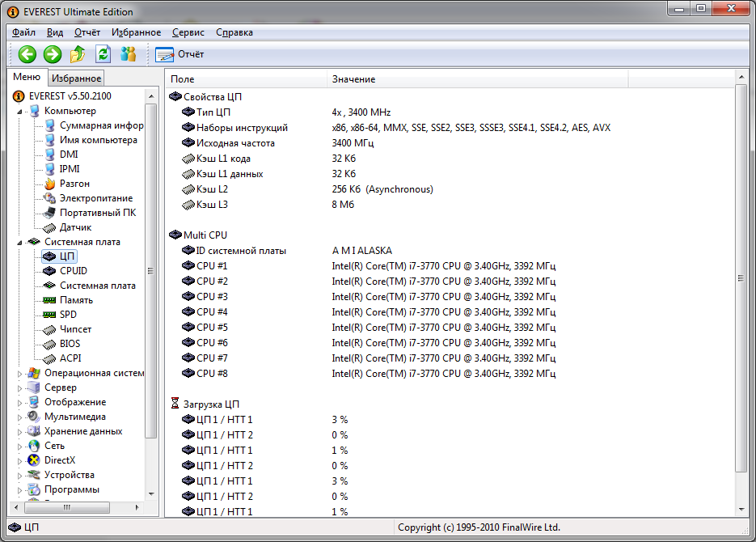Expand the Хранение данных node
This screenshot has height=542, width=756.
tap(19, 432)
